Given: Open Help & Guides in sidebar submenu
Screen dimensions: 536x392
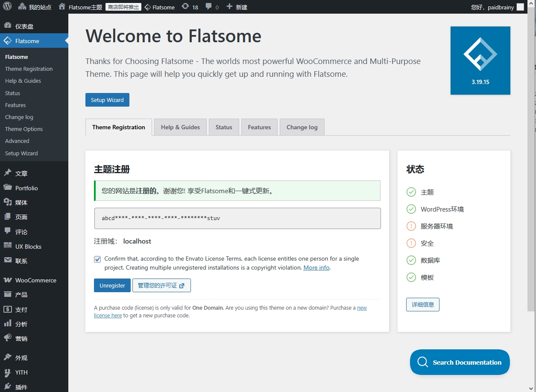Looking at the screenshot, I should [23, 81].
